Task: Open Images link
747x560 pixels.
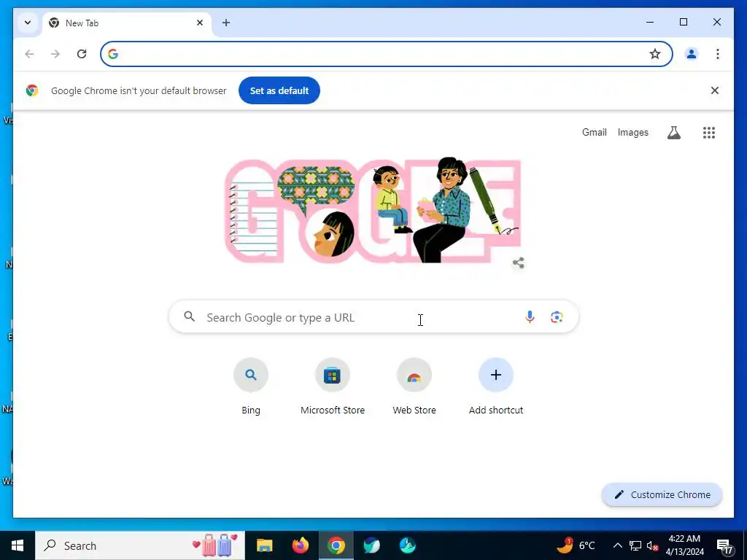Action: tap(632, 133)
